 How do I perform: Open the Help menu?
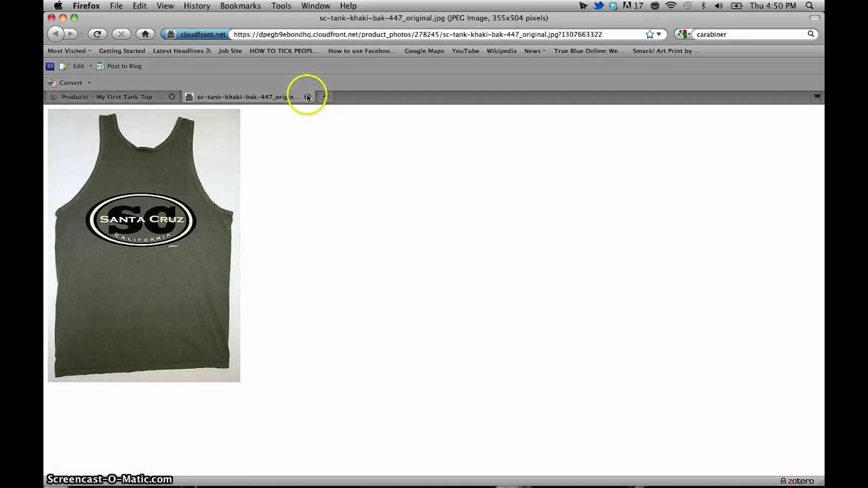tap(348, 5)
